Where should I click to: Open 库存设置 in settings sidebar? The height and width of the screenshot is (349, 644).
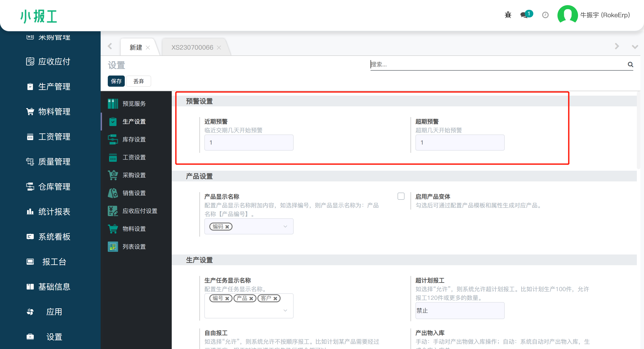134,139
